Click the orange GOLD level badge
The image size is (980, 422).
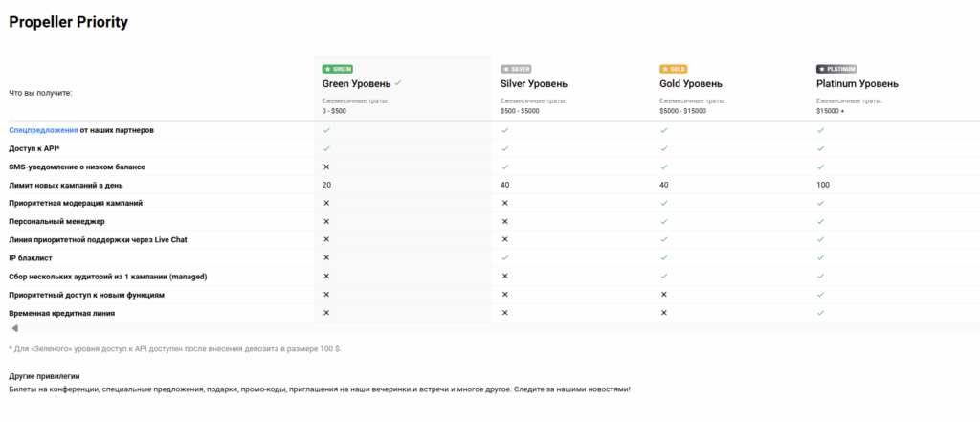(x=673, y=70)
